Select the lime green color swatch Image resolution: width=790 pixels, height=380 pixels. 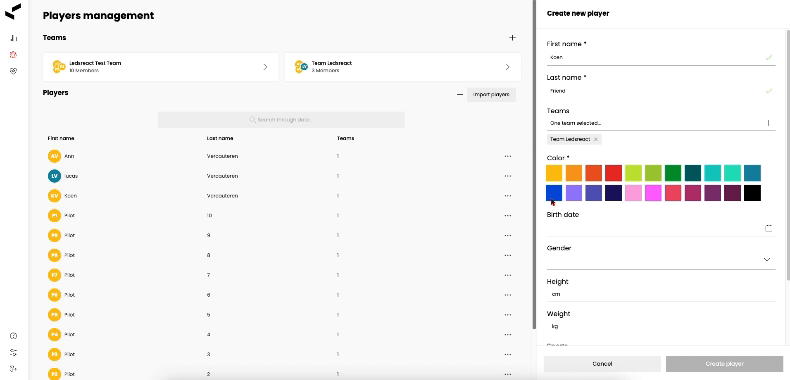[633, 173]
